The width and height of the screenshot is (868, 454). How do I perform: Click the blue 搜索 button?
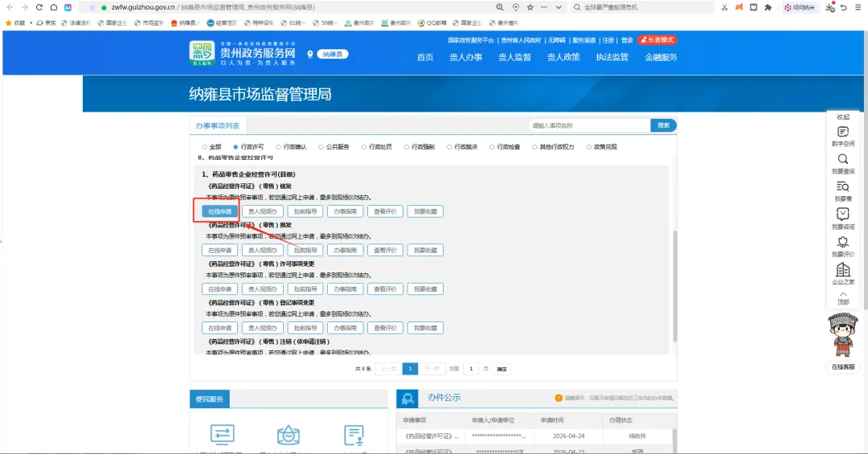[x=663, y=125]
